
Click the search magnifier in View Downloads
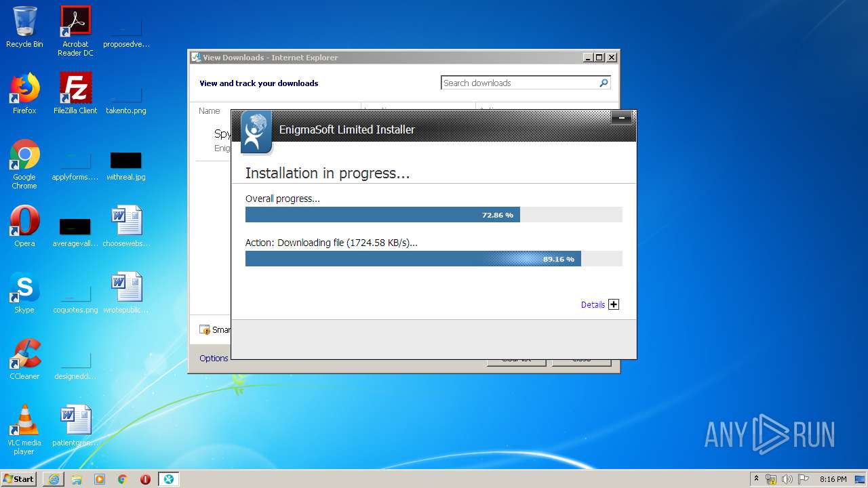[x=604, y=83]
